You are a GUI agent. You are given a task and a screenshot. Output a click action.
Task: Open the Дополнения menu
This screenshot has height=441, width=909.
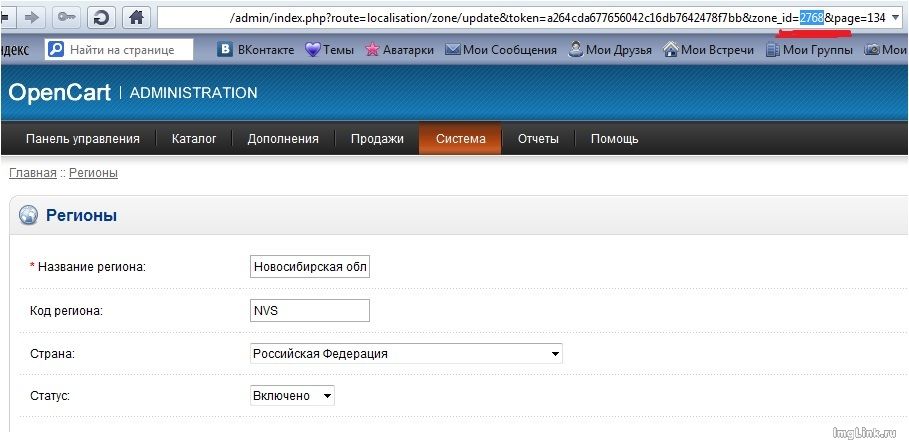283,139
